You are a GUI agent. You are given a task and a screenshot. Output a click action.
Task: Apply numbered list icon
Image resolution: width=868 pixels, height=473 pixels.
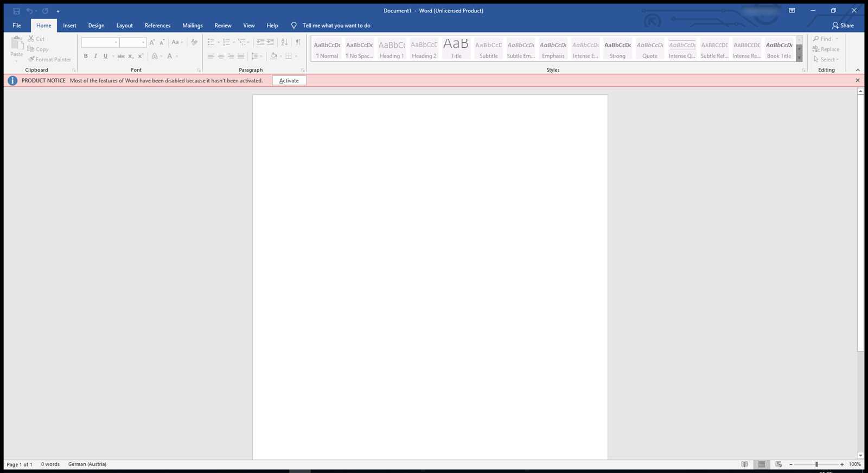226,42
